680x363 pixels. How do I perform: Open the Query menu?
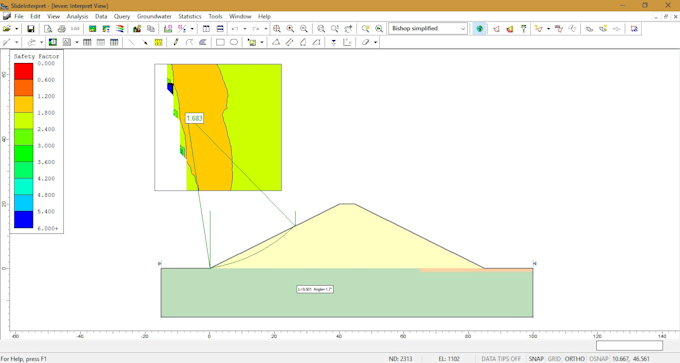pyautogui.click(x=122, y=16)
